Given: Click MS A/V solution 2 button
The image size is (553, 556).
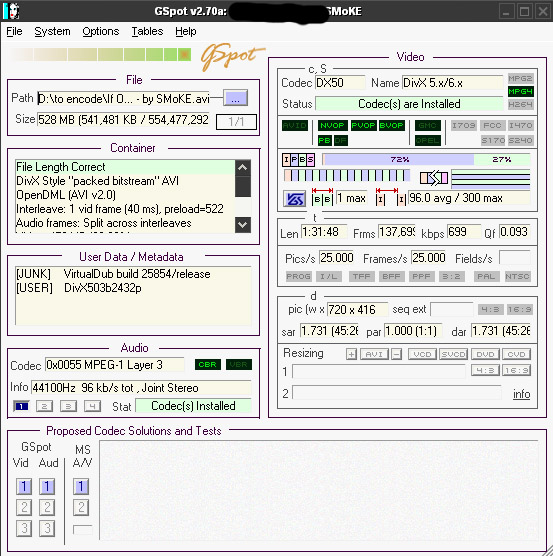Looking at the screenshot, I should 81,508.
